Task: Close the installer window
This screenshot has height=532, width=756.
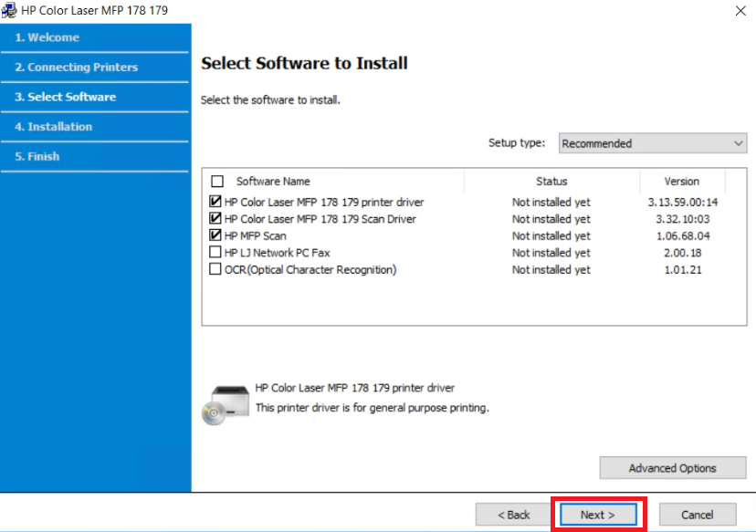Action: click(740, 11)
